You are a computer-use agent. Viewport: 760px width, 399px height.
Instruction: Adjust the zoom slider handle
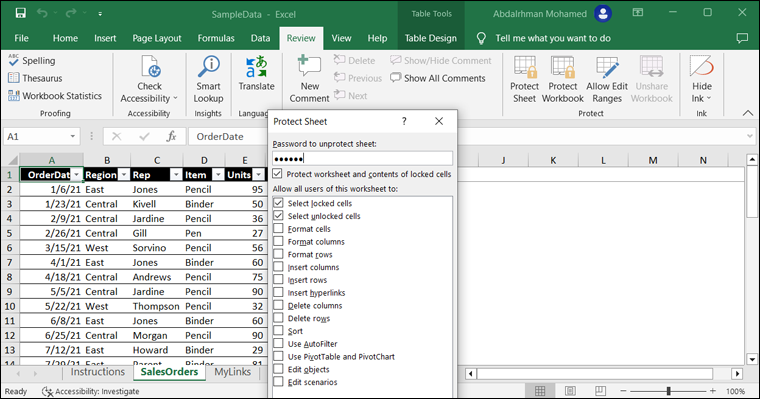click(x=668, y=391)
